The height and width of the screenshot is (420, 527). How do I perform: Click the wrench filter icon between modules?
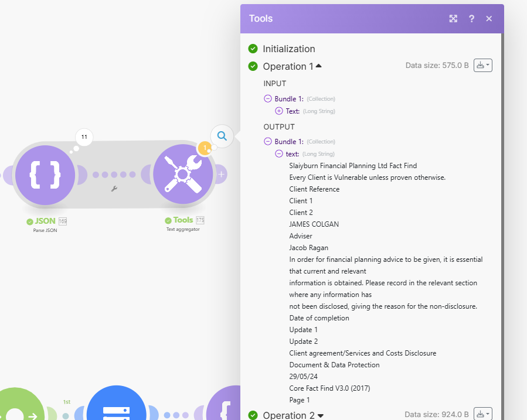tap(114, 189)
